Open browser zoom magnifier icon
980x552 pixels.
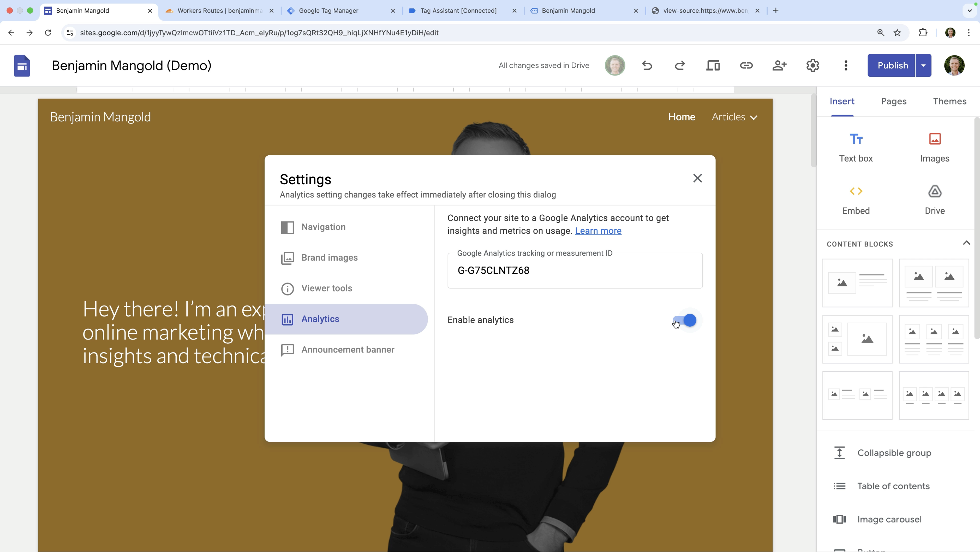(881, 33)
